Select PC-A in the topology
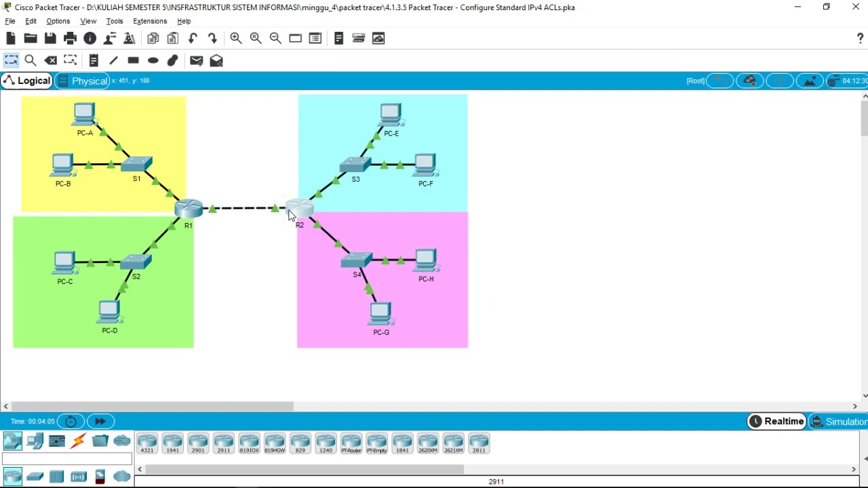Screen dimensions: 868x488 click(x=85, y=114)
